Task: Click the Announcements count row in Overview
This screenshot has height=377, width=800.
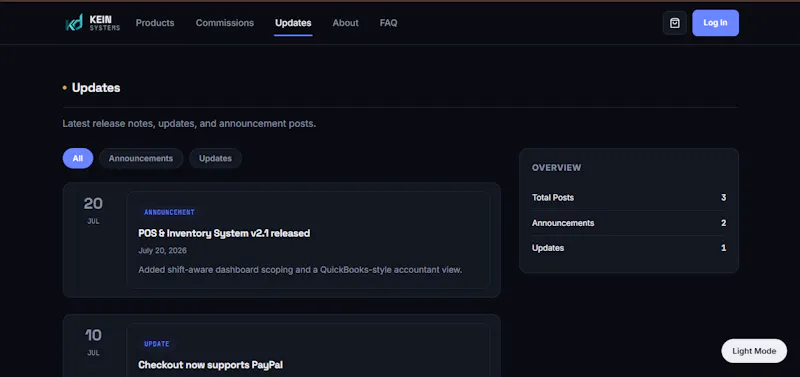Action: 629,223
